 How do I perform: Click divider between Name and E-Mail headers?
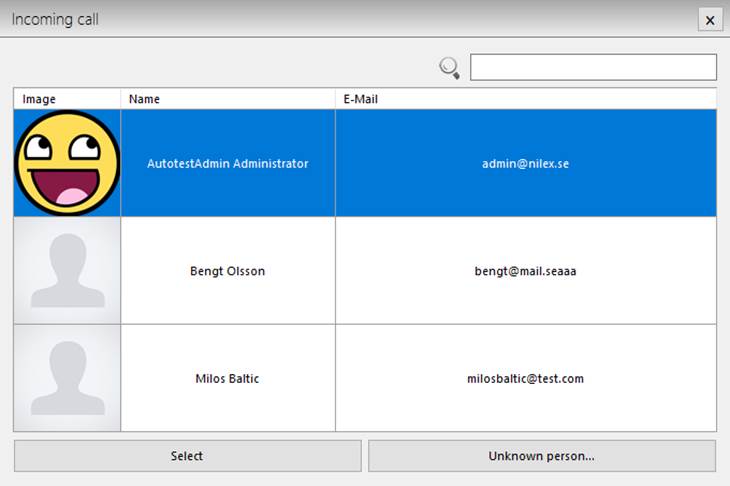335,99
